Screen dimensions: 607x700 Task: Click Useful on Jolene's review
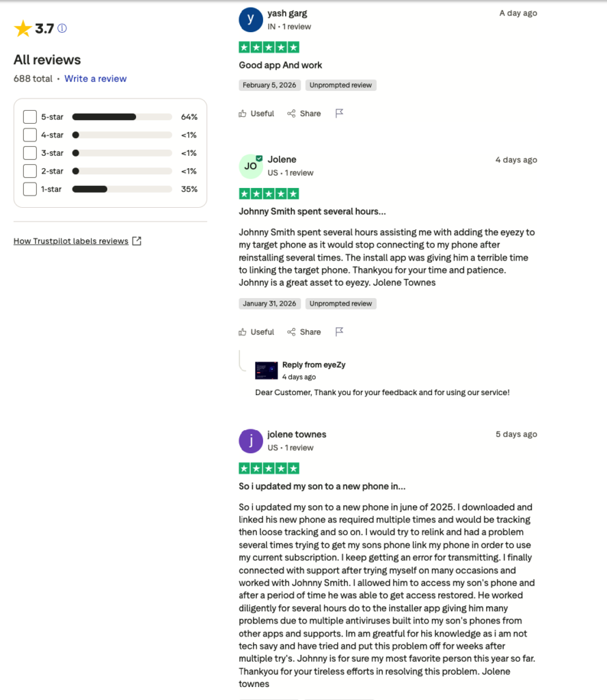tap(256, 332)
